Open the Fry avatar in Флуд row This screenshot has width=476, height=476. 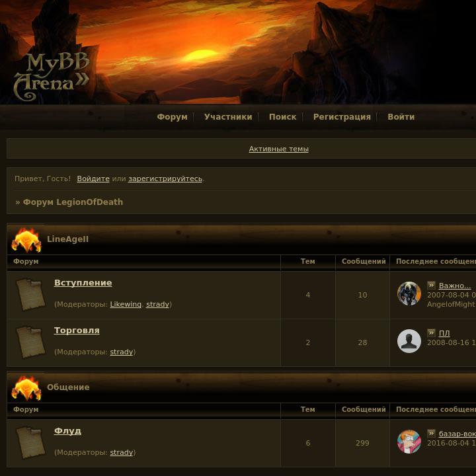[409, 442]
